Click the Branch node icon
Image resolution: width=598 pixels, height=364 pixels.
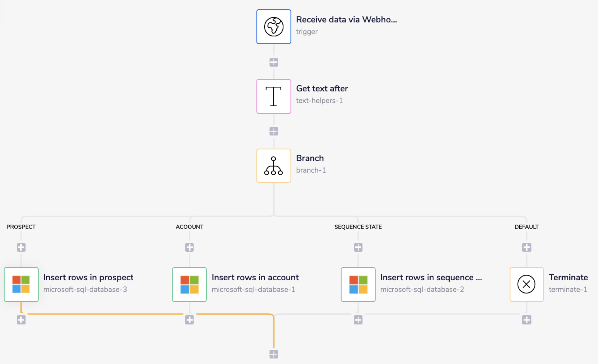click(x=274, y=165)
